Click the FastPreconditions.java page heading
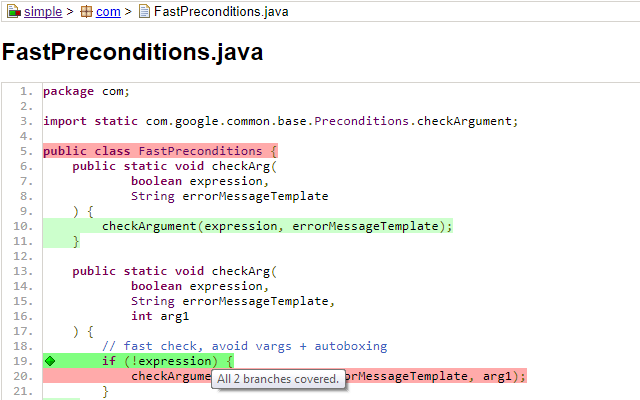 133,53
